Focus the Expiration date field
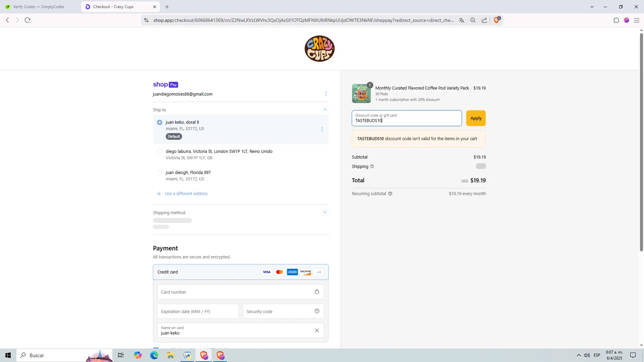This screenshot has height=362, width=644. [x=198, y=311]
